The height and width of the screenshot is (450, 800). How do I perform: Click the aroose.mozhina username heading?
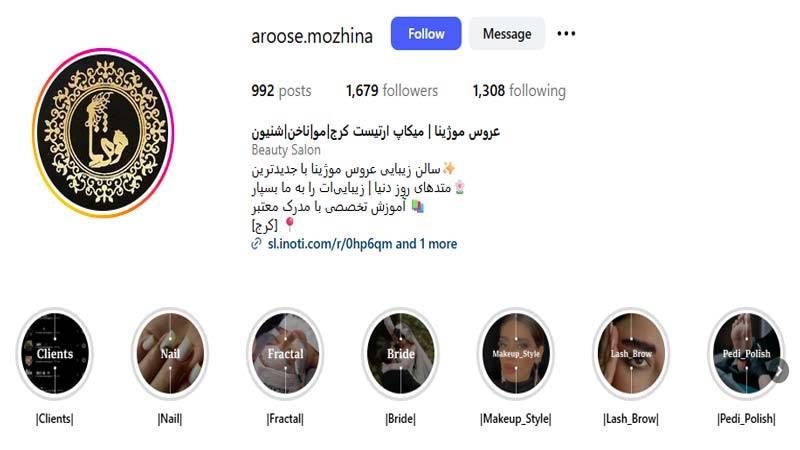coord(312,36)
